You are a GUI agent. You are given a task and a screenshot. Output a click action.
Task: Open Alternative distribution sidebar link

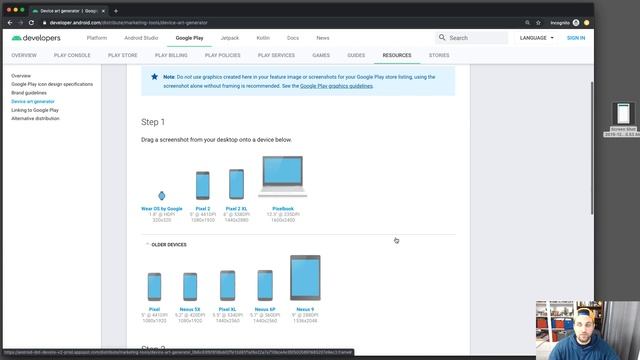(35, 118)
